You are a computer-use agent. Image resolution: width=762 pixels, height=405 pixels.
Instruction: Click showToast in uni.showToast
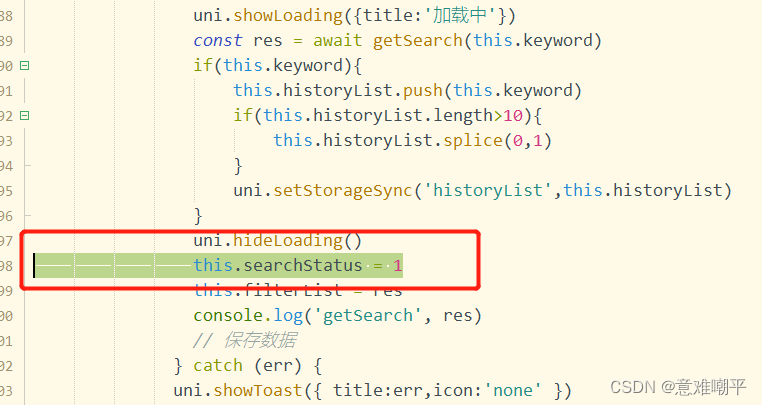point(258,390)
